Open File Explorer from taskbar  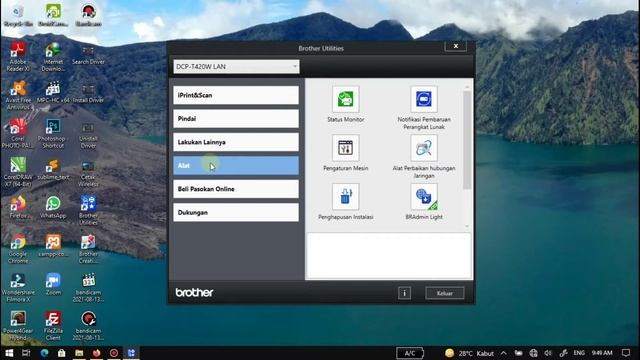[x=79, y=353]
